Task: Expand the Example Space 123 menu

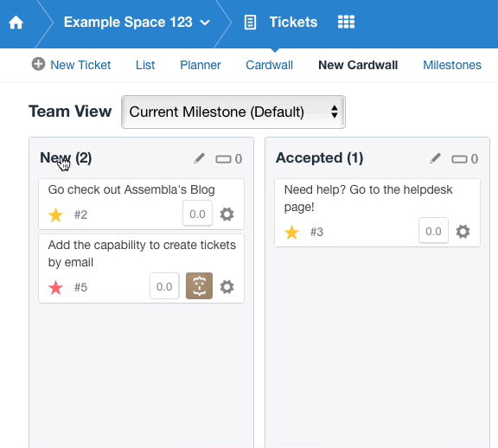Action: point(137,22)
